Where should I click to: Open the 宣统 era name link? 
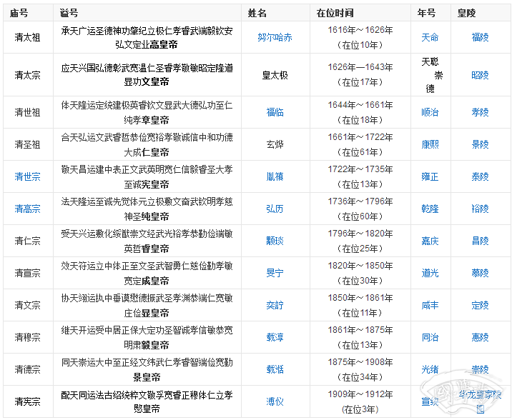(430, 401)
